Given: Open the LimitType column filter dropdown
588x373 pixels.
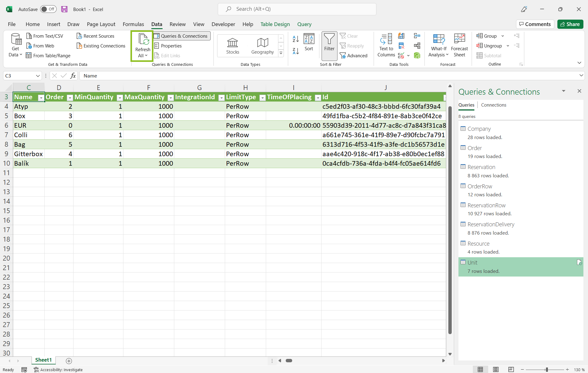Looking at the screenshot, I should pos(262,98).
